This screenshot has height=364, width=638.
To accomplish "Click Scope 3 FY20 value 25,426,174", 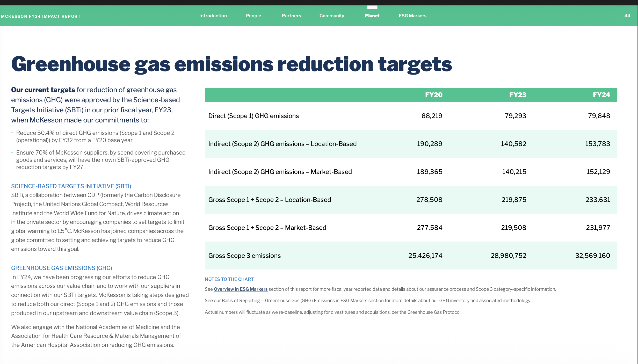I will point(425,256).
